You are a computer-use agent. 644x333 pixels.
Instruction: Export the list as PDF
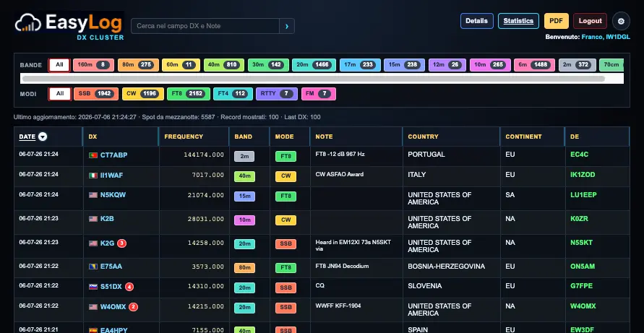[x=556, y=21]
